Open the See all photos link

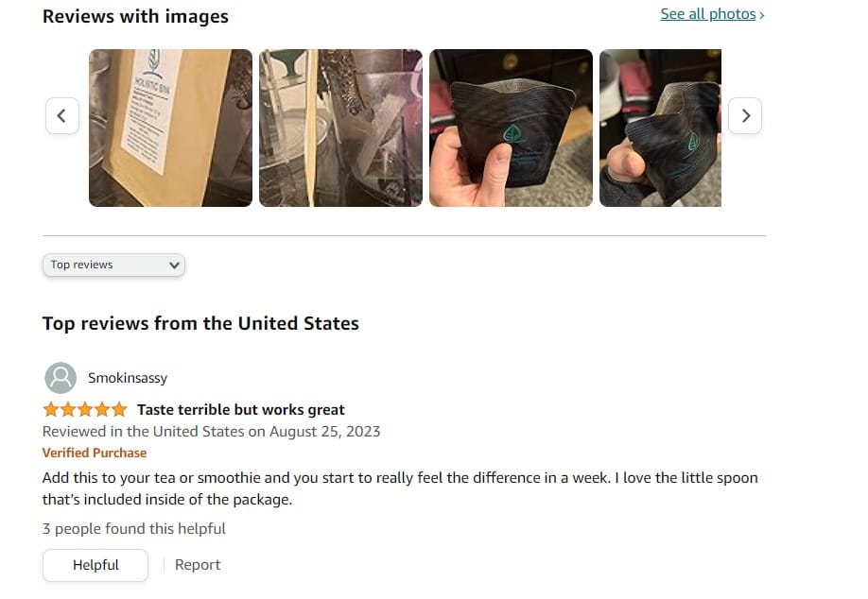tap(708, 14)
